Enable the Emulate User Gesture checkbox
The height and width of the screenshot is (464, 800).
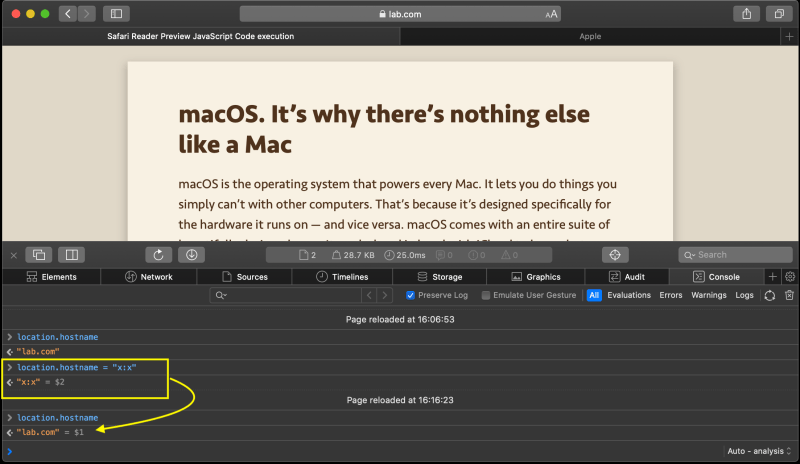(x=486, y=295)
